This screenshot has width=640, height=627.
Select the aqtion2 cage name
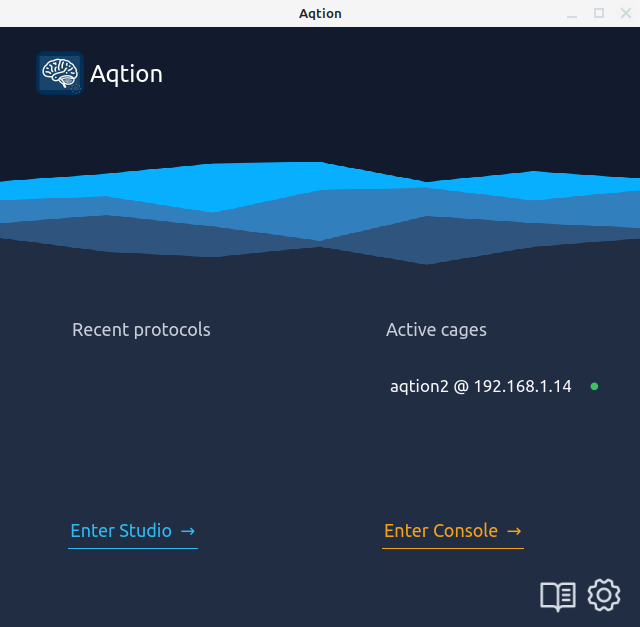pos(419,387)
